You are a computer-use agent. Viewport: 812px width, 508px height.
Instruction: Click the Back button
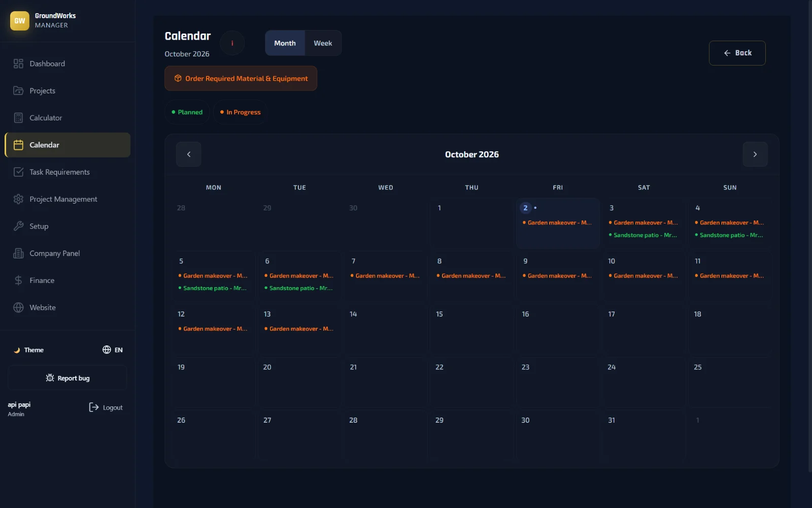coord(737,53)
